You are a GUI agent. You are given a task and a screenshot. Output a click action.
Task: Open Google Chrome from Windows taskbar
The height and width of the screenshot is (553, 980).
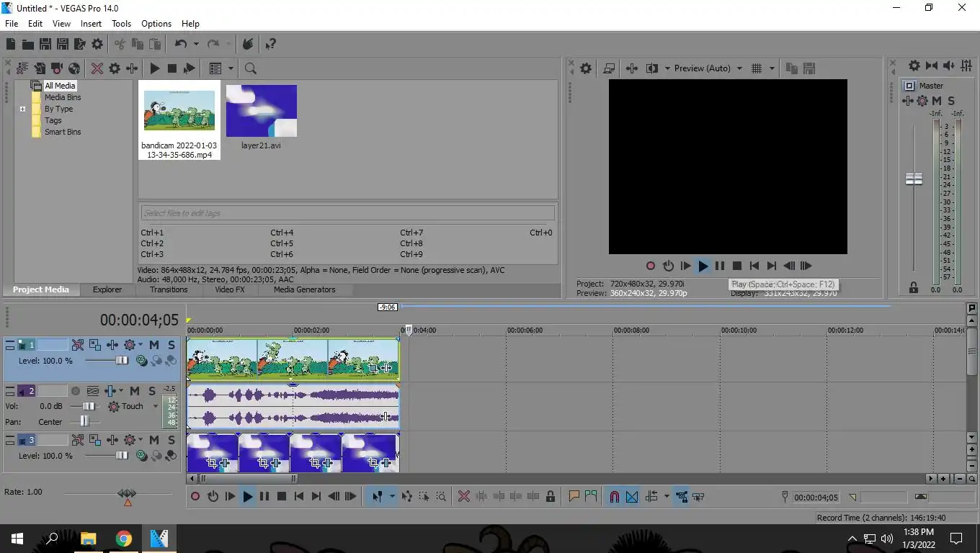[123, 539]
